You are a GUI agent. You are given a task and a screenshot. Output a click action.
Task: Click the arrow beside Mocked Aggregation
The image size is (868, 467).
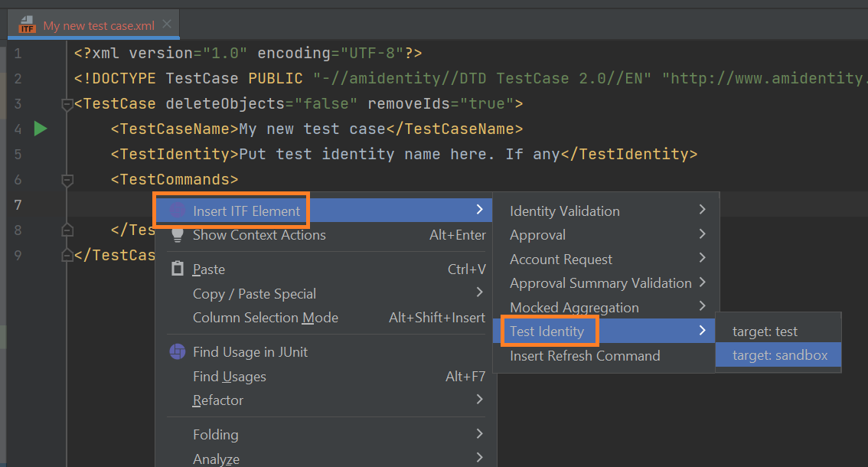click(x=702, y=305)
